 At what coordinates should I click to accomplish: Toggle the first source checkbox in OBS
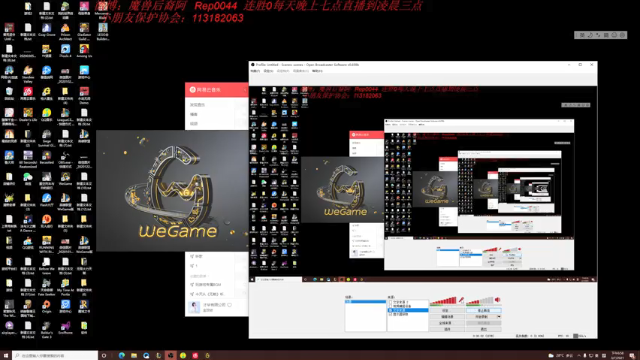coord(391,302)
